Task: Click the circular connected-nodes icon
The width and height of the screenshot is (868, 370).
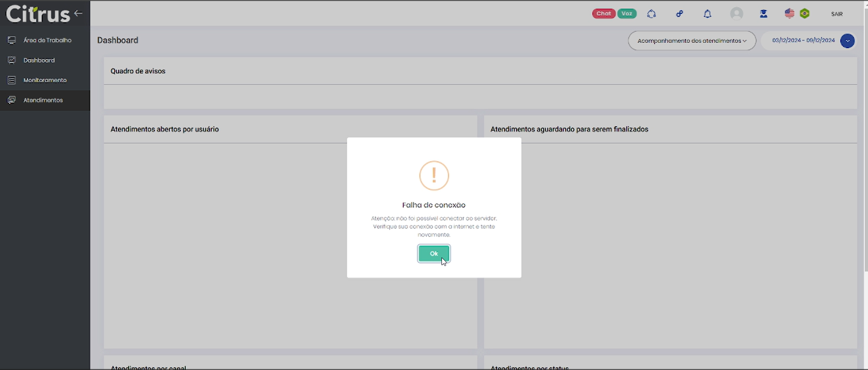Action: pyautogui.click(x=651, y=14)
